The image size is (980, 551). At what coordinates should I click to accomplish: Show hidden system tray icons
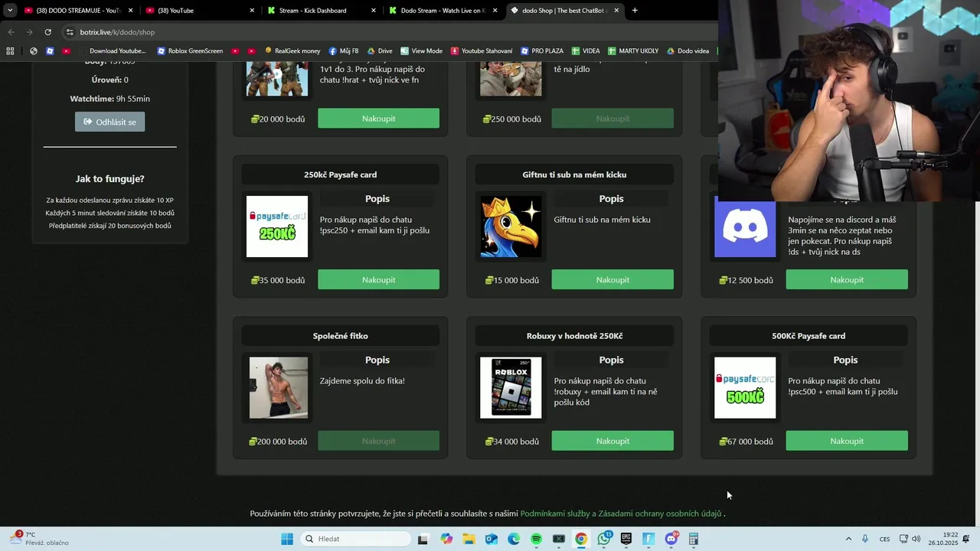click(x=848, y=539)
